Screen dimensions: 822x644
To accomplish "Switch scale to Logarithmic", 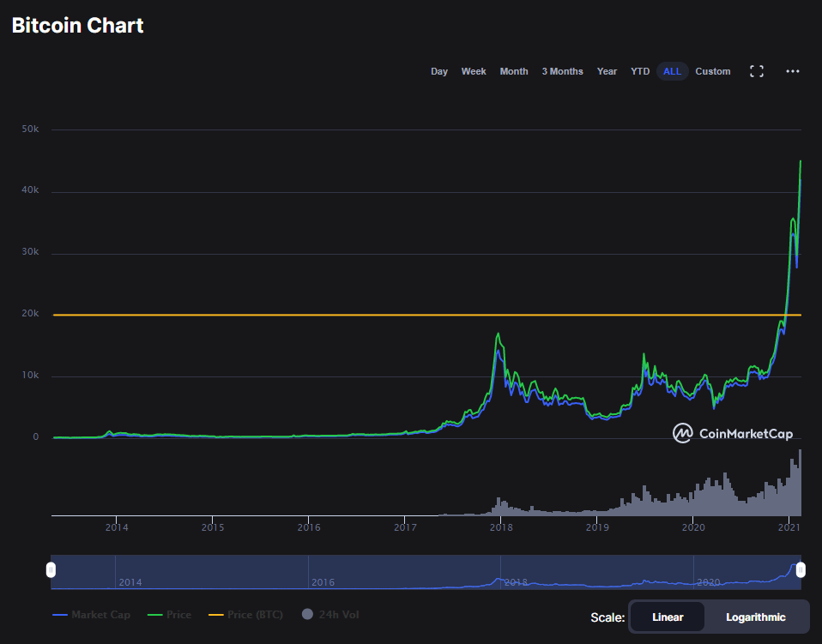I will click(755, 617).
